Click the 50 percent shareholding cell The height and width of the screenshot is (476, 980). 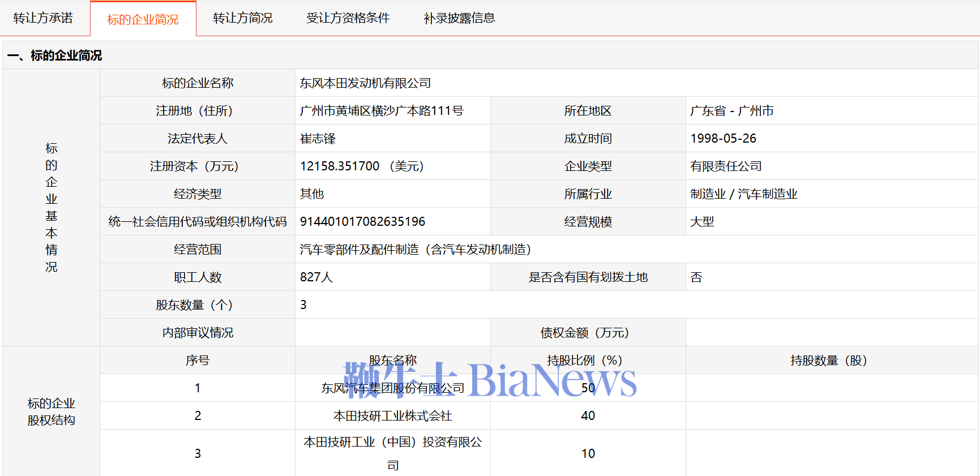tap(588, 388)
